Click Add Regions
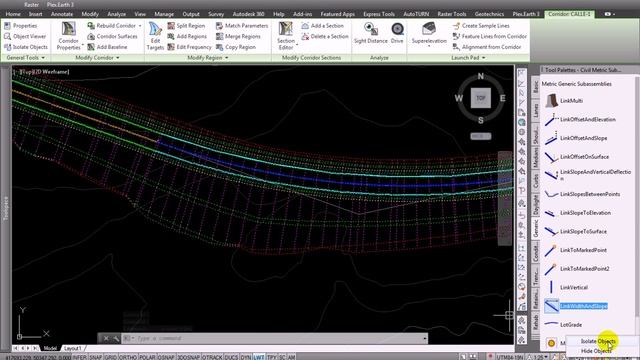The image size is (640, 360). click(x=187, y=36)
